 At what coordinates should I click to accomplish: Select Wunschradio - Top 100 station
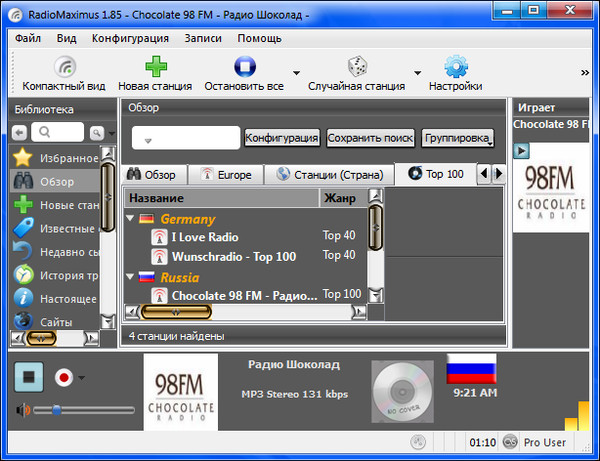coord(233,256)
